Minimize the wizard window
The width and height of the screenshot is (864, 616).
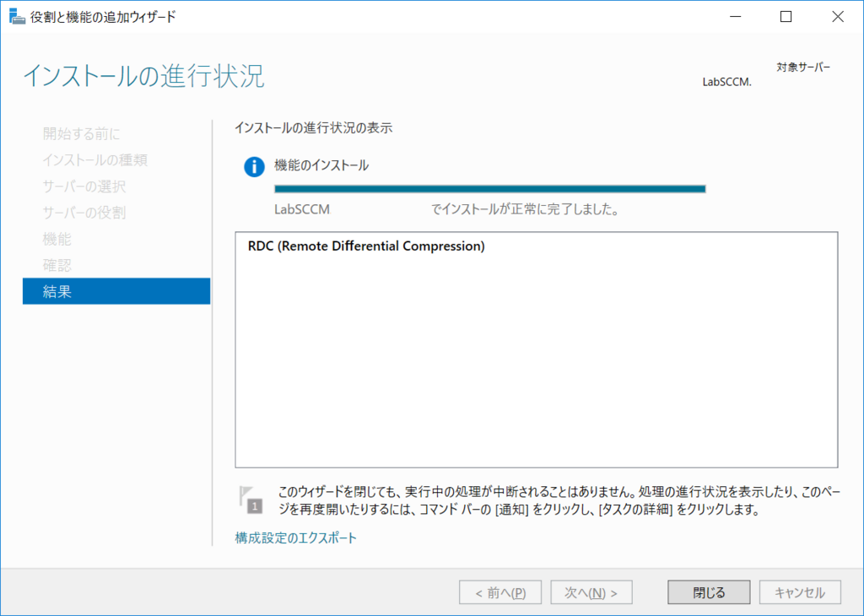point(735,17)
